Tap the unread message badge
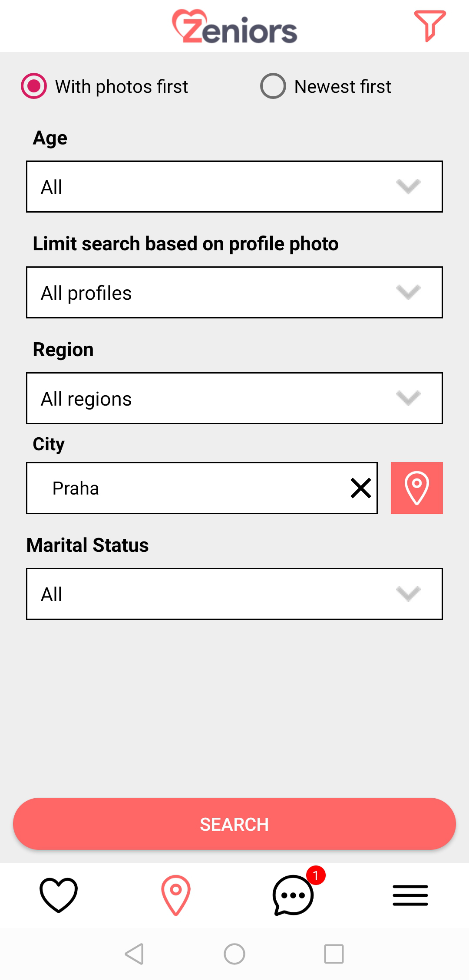Image resolution: width=469 pixels, height=980 pixels. pyautogui.click(x=316, y=875)
